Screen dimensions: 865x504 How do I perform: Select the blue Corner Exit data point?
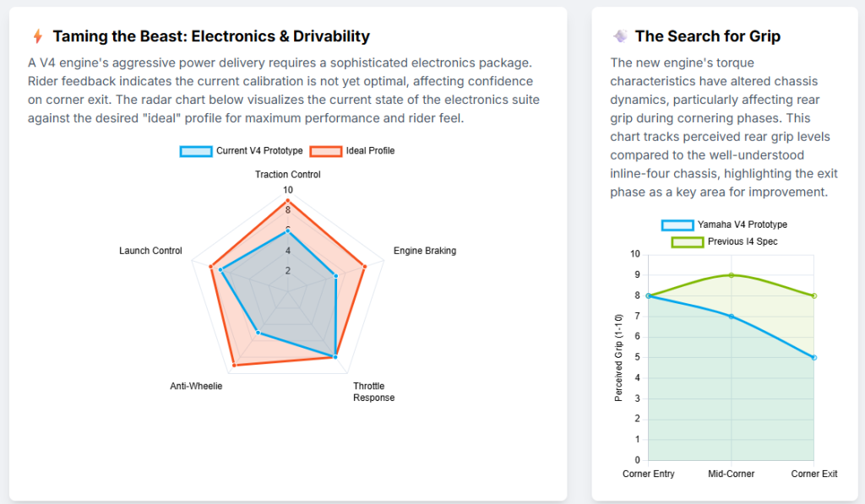[814, 358]
